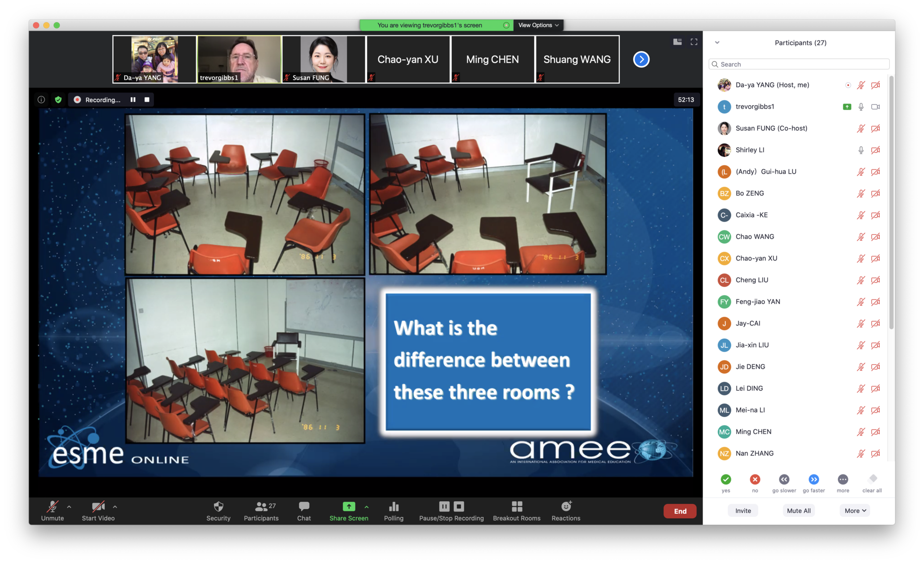Select trevorgibbs1 video thumbnail
924x563 pixels.
pyautogui.click(x=239, y=59)
